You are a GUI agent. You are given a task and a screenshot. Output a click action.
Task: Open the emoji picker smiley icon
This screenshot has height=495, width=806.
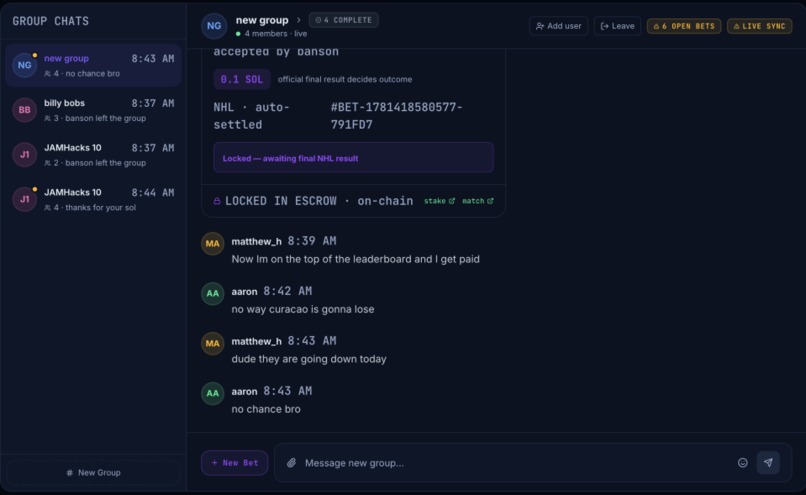tap(742, 463)
